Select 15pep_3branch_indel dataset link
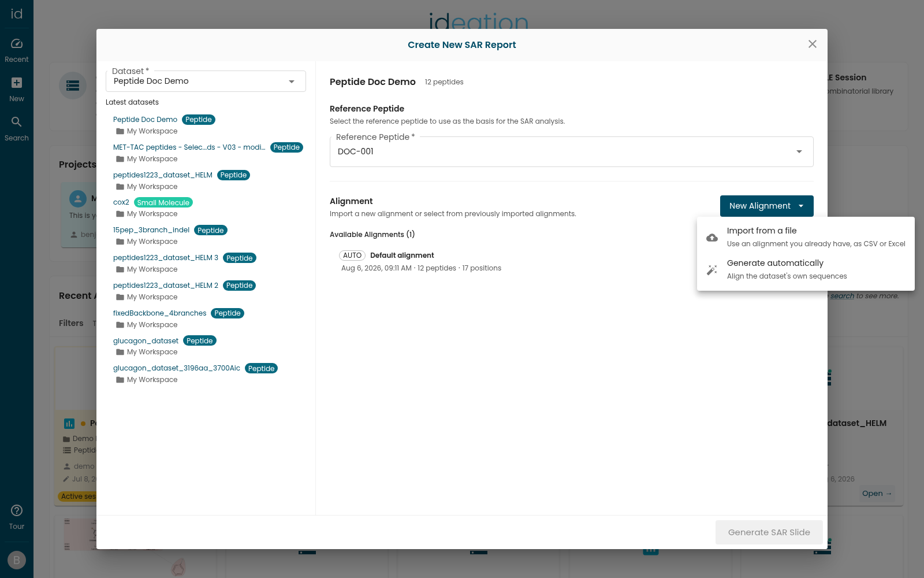Viewport: 924px width, 578px height. [x=151, y=230]
